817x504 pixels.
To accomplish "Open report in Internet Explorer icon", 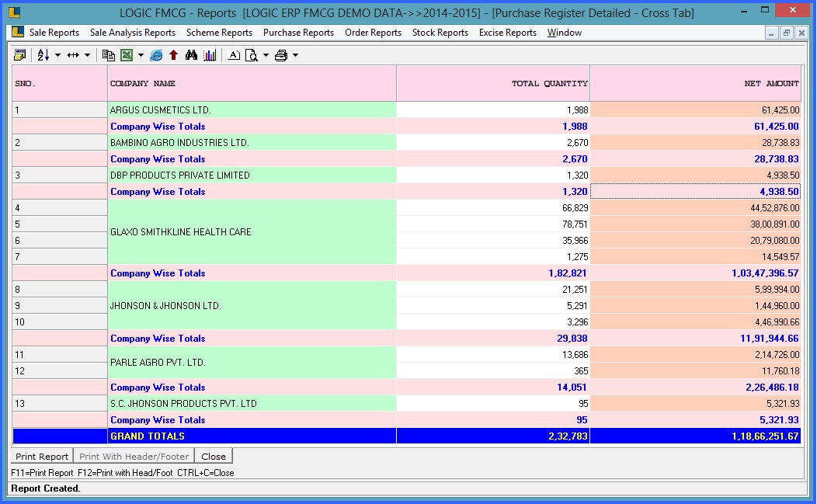I will 156,54.
